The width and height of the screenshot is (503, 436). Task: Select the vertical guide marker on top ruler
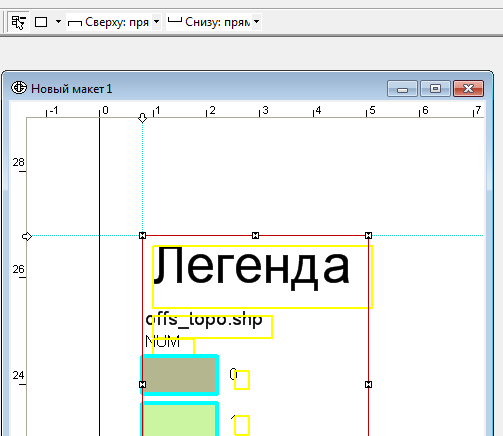[142, 118]
